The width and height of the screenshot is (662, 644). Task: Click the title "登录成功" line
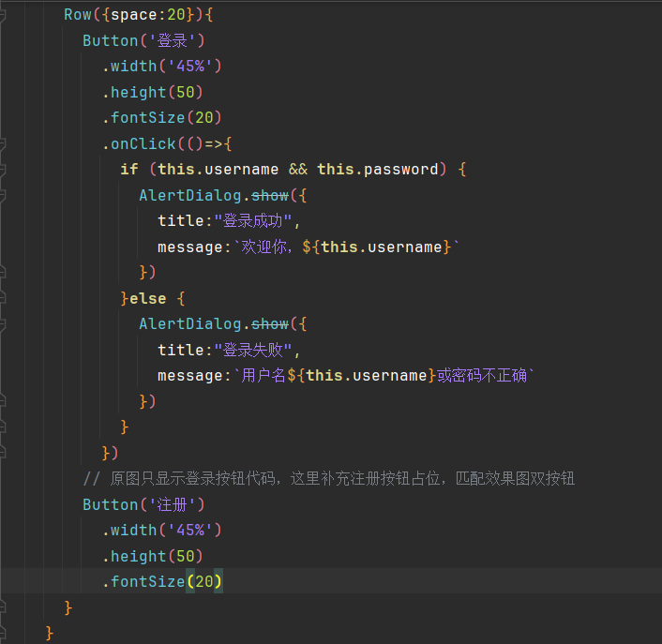coord(229,220)
